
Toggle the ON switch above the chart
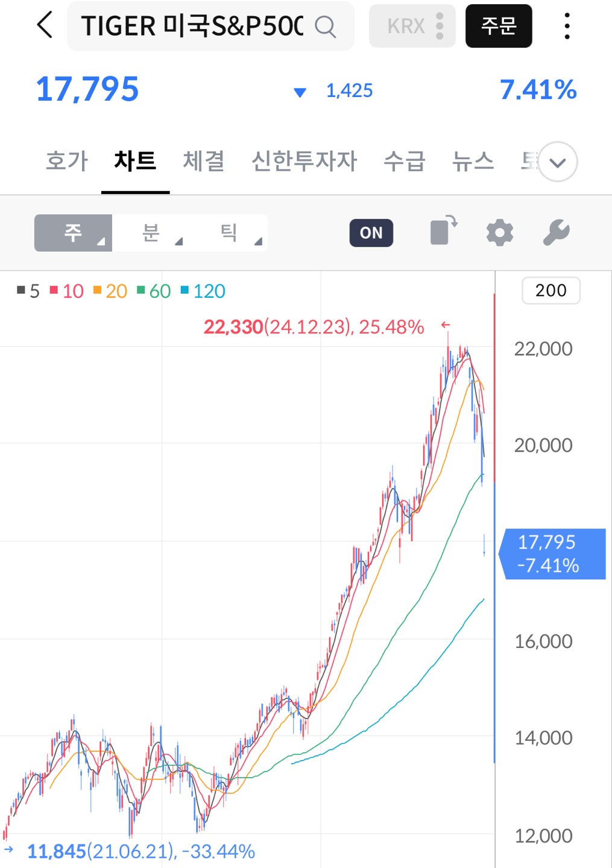371,232
